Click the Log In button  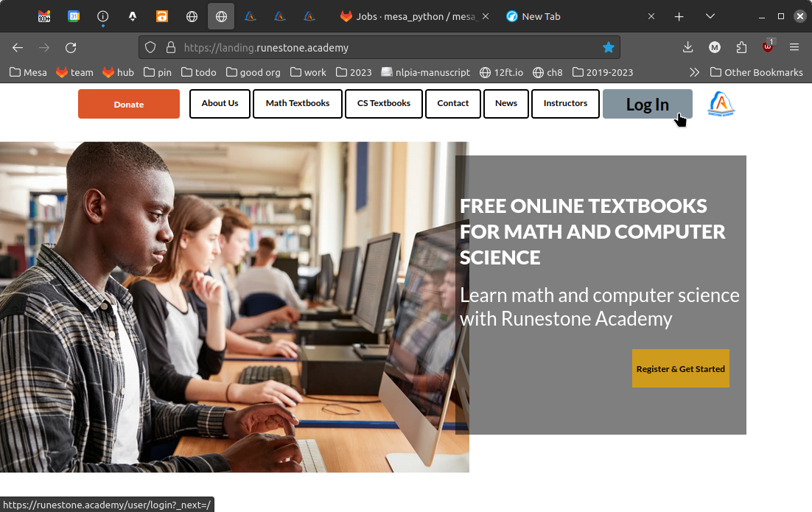coord(647,104)
